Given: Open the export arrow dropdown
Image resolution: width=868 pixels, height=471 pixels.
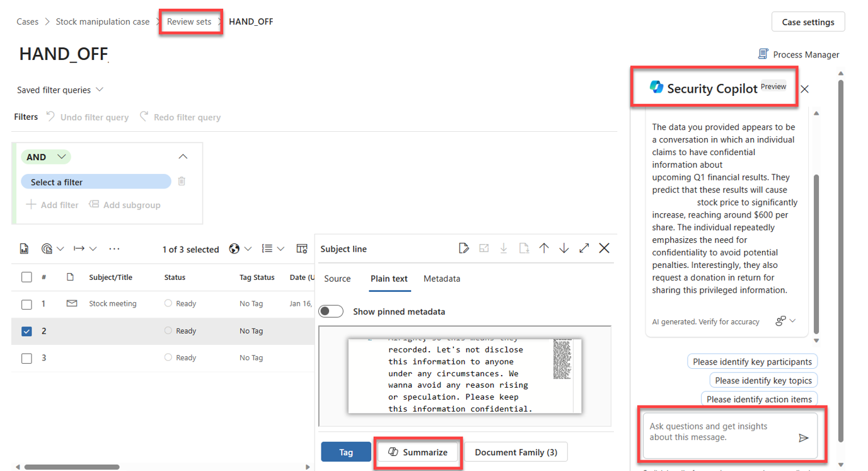Looking at the screenshot, I should 84,249.
